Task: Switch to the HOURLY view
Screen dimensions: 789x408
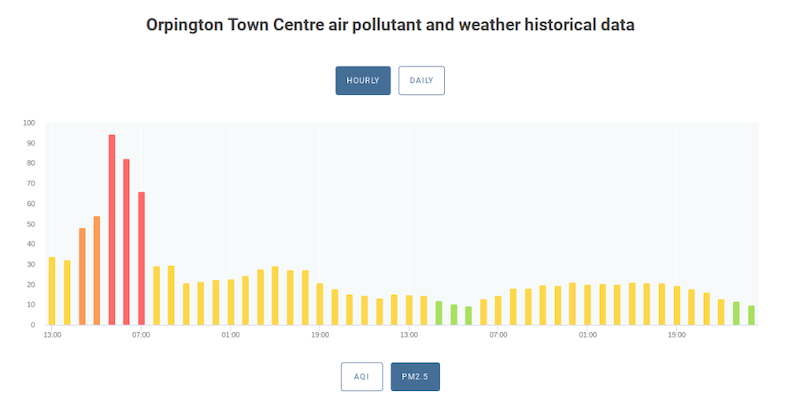Action: 363,80
